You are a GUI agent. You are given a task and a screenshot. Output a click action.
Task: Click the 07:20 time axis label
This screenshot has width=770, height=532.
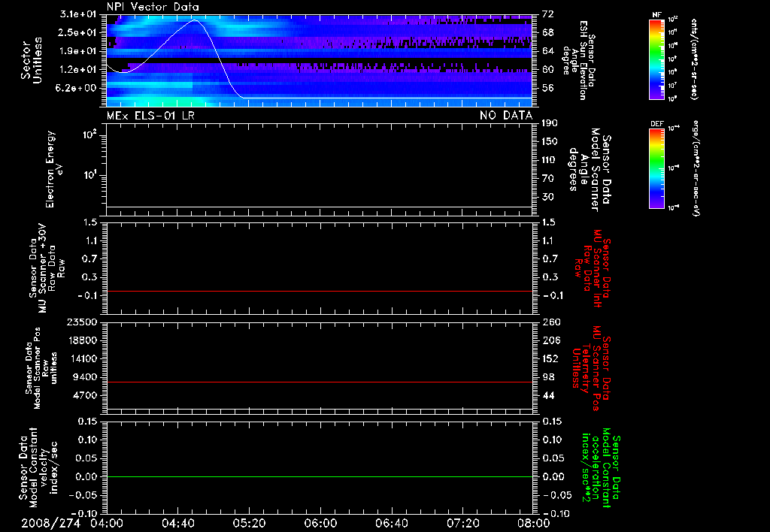point(462,523)
